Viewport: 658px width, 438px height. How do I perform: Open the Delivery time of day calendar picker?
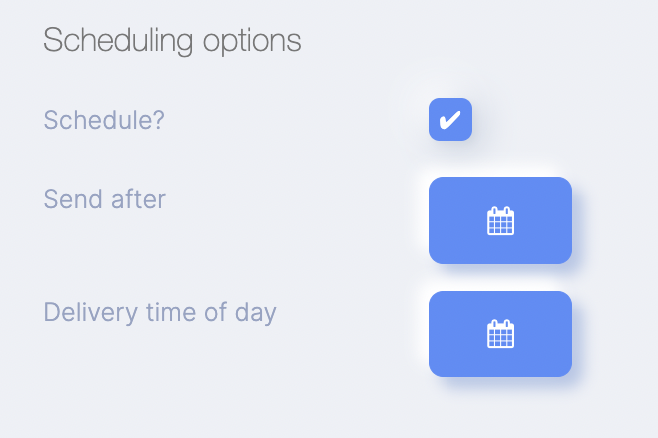click(500, 334)
